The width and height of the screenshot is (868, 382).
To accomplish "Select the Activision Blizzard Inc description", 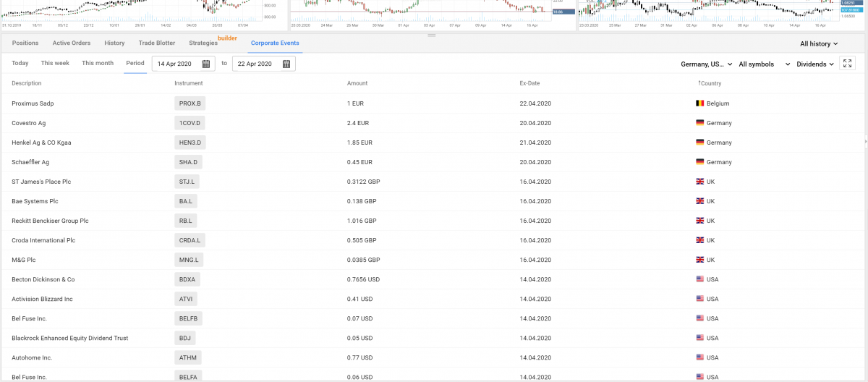I will click(x=42, y=299).
